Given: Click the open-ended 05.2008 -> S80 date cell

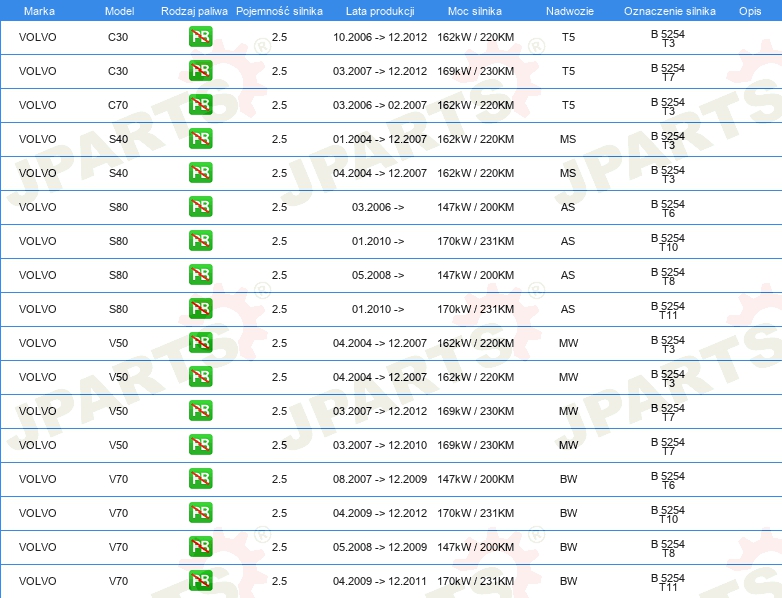Looking at the screenshot, I should [x=378, y=275].
